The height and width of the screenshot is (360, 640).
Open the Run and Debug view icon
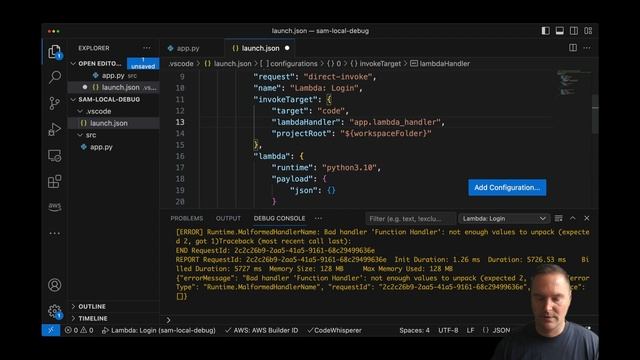point(54,129)
